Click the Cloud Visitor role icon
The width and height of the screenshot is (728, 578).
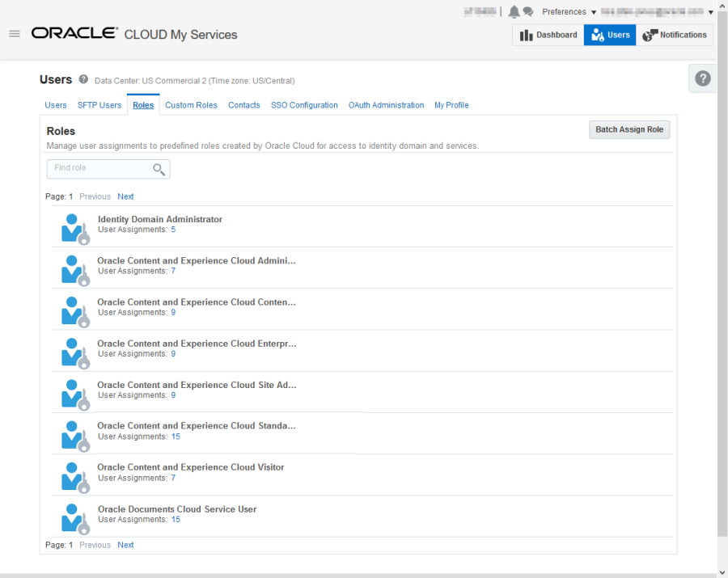[x=75, y=477]
